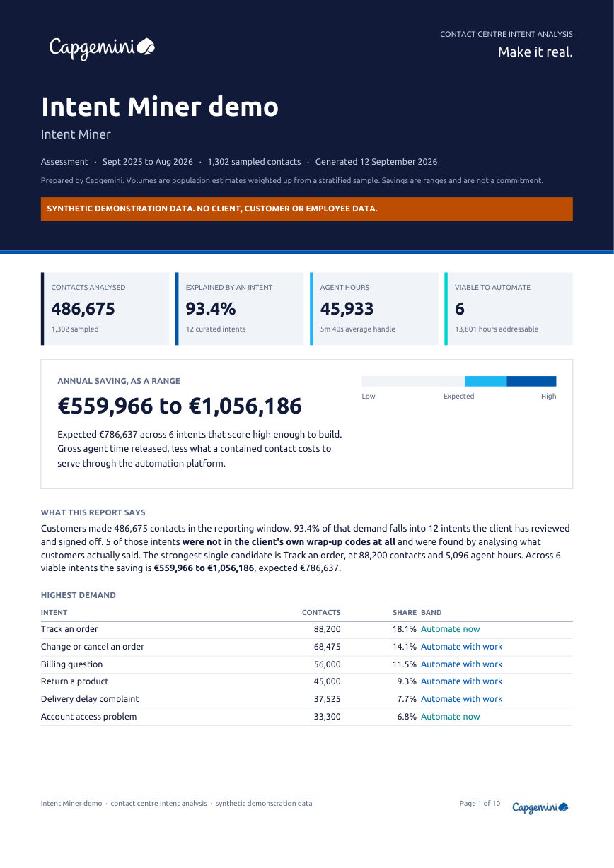This screenshot has height=868, width=614.
Task: Click the 'CONTACT CENTRE INTENT ANALYSIS' header label
Action: tap(506, 34)
